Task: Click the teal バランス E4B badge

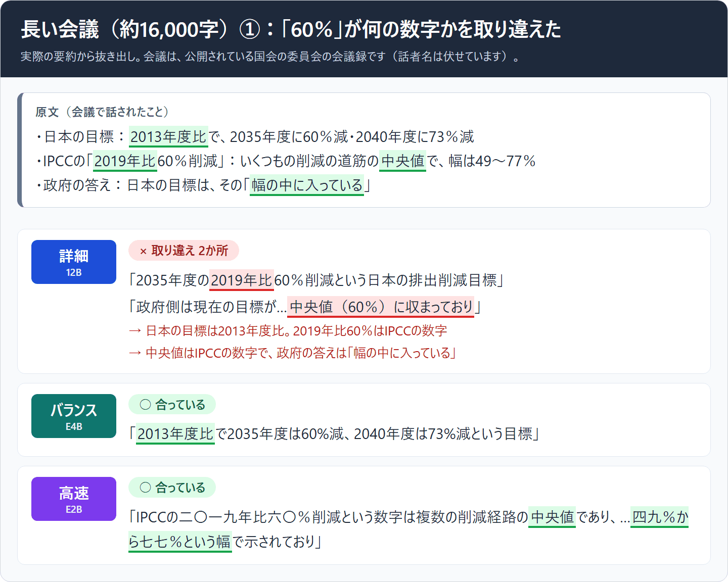Action: click(x=74, y=416)
